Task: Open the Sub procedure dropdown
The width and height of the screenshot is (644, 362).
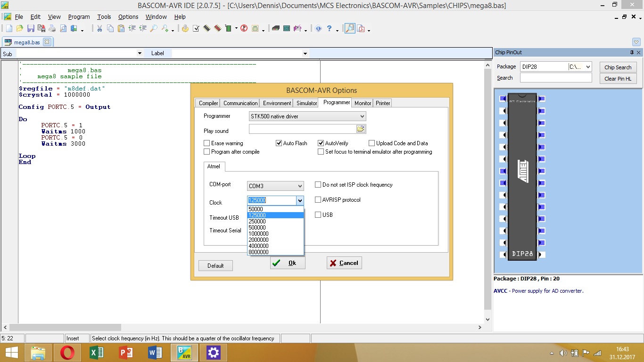Action: 139,54
